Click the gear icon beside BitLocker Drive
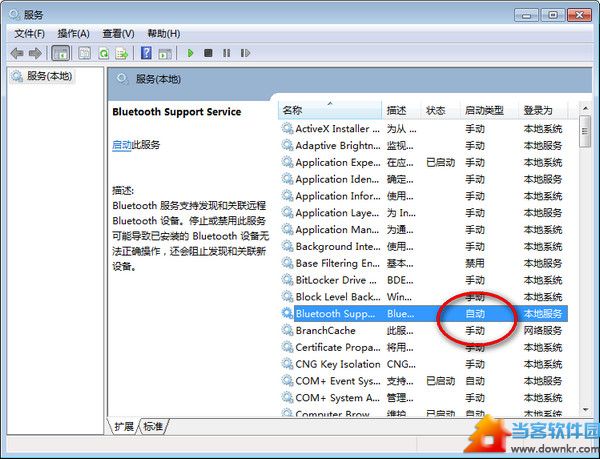Viewport: 600px width, 459px height. pos(287,280)
